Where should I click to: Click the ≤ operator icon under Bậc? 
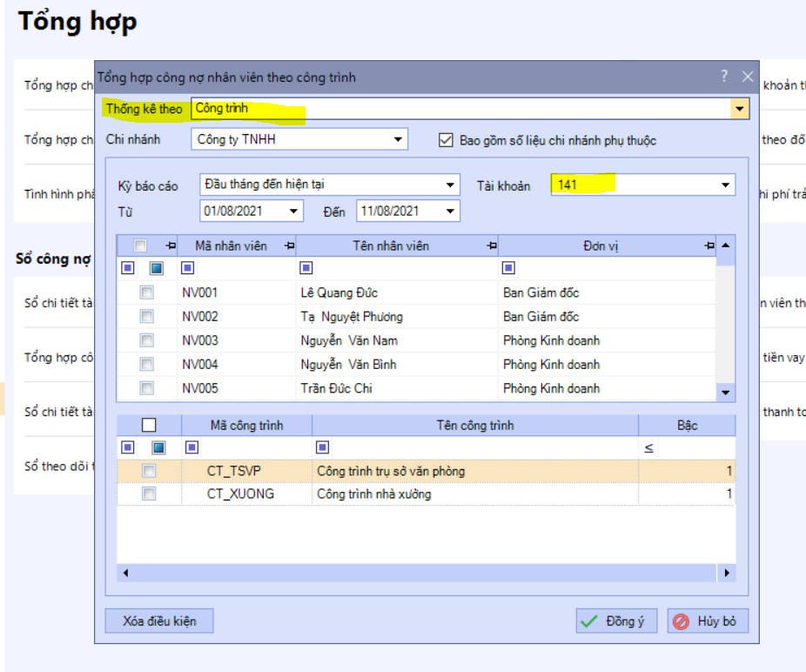click(x=648, y=447)
